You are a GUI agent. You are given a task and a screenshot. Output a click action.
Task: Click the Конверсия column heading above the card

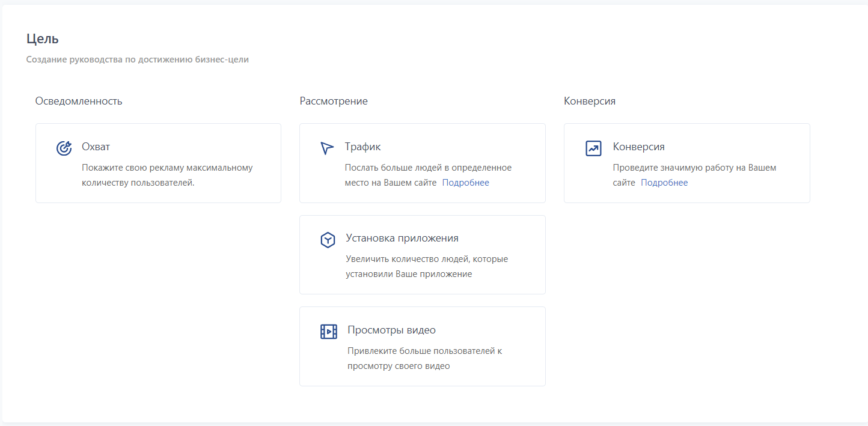589,101
